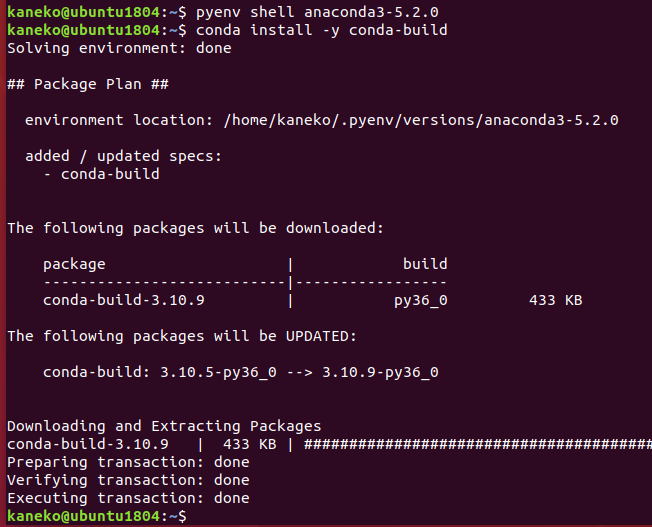Click the '3.10.5-py36_0 --> 3.10.9-py36_0' update line
This screenshot has width=652, height=527.
click(x=299, y=372)
